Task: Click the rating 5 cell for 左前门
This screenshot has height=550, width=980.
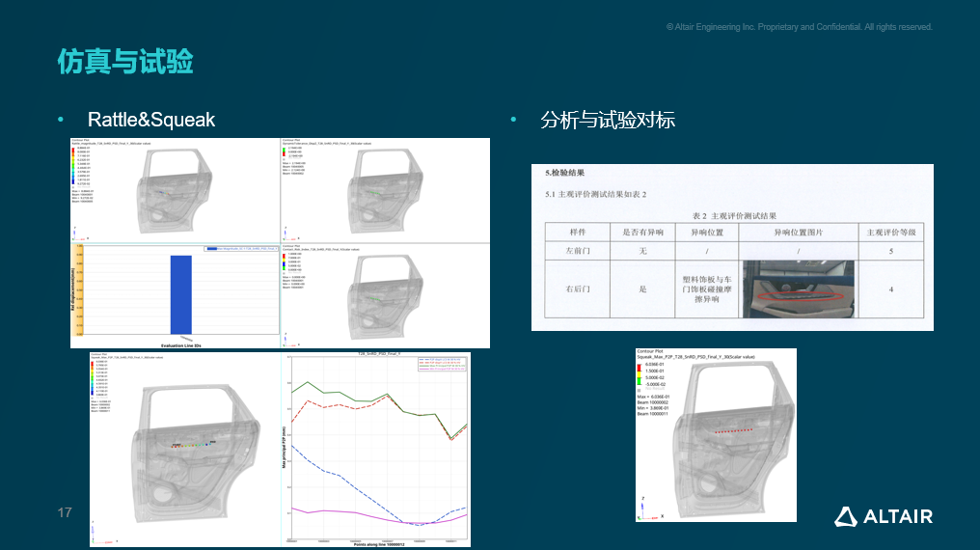Action: [x=891, y=251]
